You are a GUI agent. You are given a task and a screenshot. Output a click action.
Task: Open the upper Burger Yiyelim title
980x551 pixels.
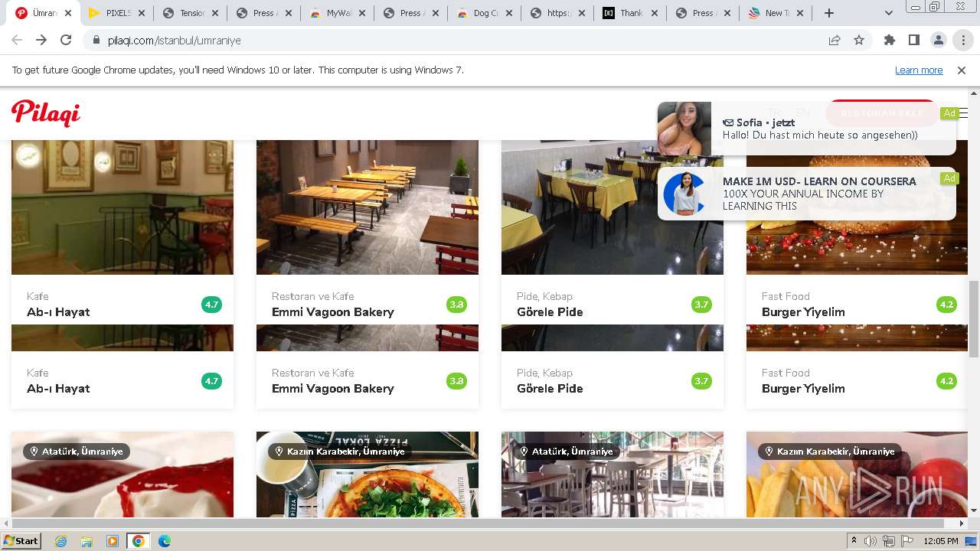coord(803,312)
